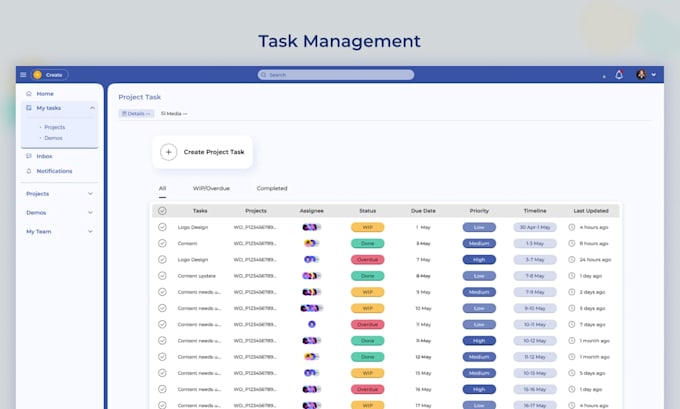Check the task due 9 May

pyautogui.click(x=162, y=292)
